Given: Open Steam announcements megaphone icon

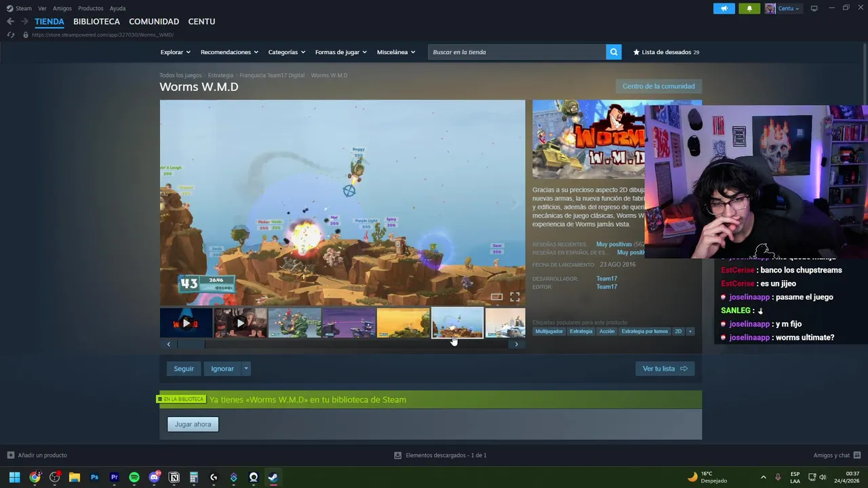Looking at the screenshot, I should tap(724, 8).
